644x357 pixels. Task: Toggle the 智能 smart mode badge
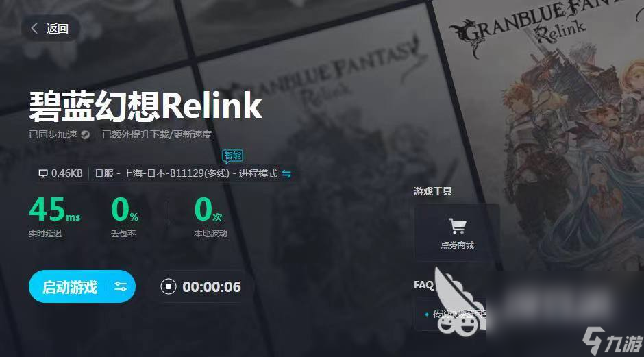click(232, 156)
